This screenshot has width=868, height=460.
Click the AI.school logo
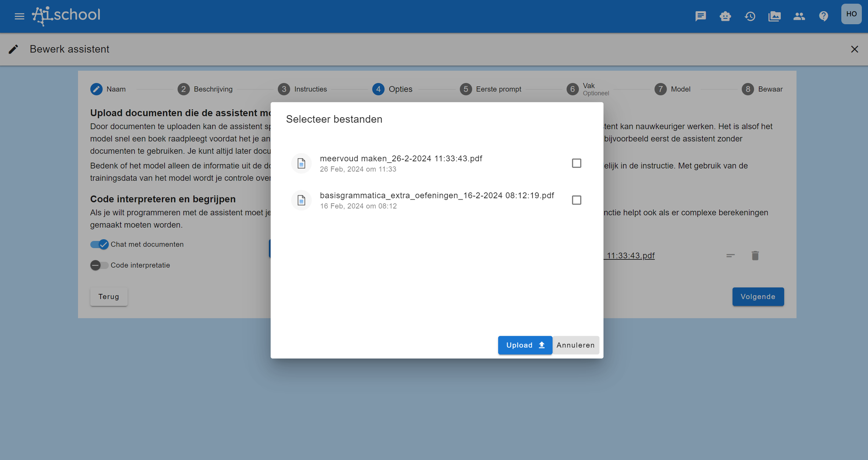pos(66,16)
